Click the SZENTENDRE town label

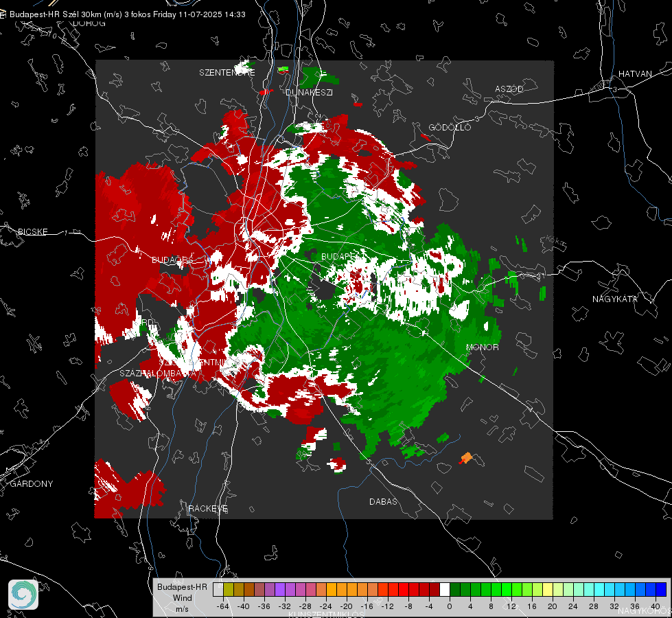tap(227, 73)
